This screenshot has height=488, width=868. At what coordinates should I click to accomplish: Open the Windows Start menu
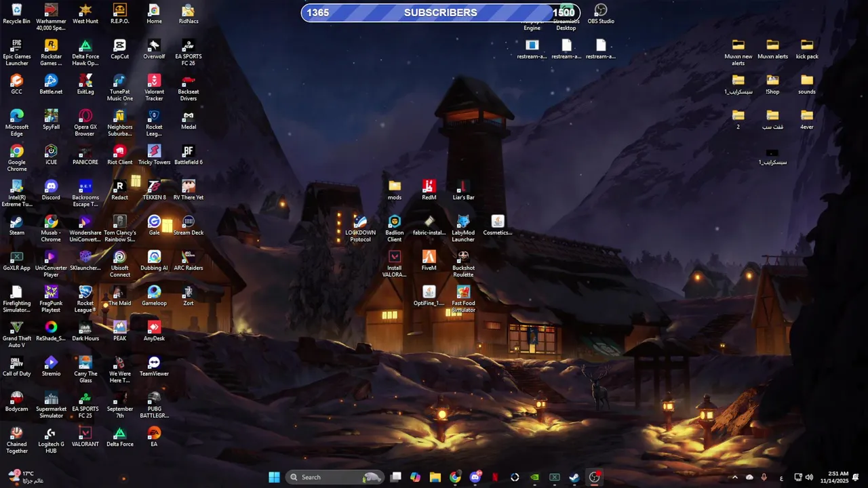coord(274,477)
